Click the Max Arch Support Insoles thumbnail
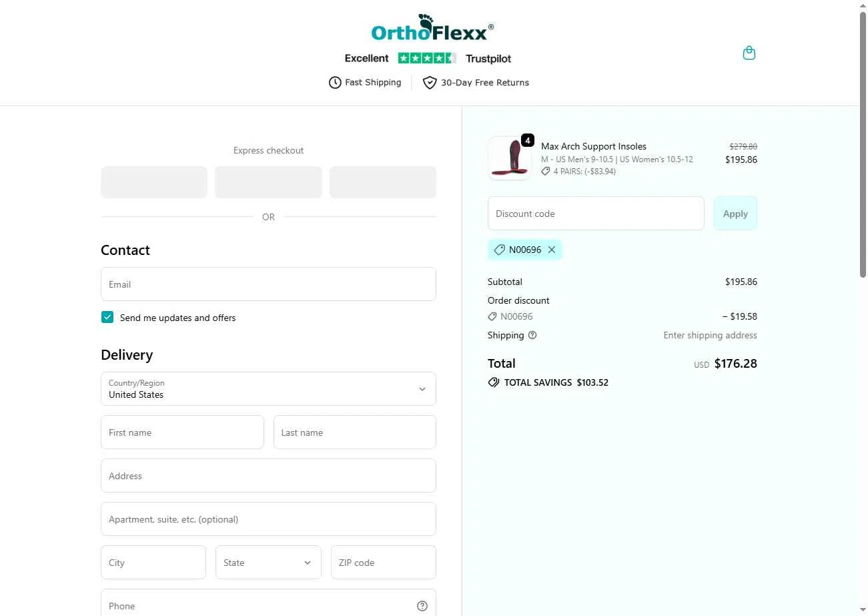The height and width of the screenshot is (616, 868). tap(509, 159)
